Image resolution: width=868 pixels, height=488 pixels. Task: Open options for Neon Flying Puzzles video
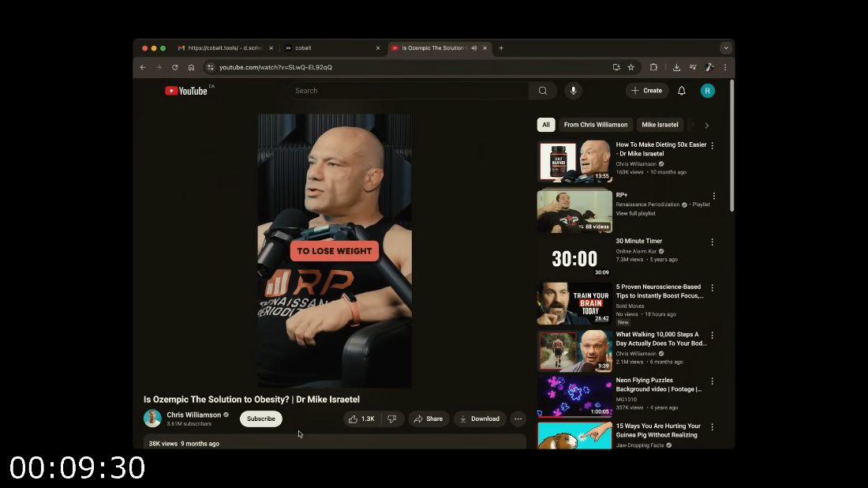click(713, 381)
